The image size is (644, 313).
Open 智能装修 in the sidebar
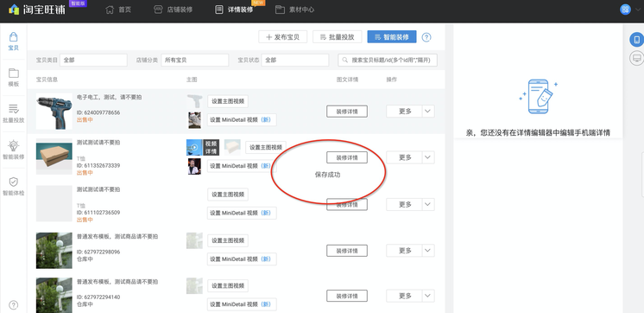coord(14,150)
